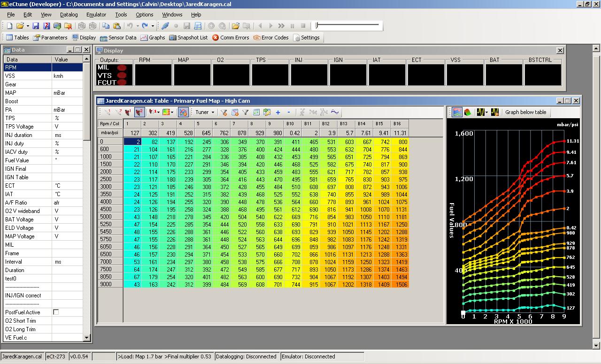The width and height of the screenshot is (601, 364).
Task: Open the Error Codes window
Action: coord(271,38)
